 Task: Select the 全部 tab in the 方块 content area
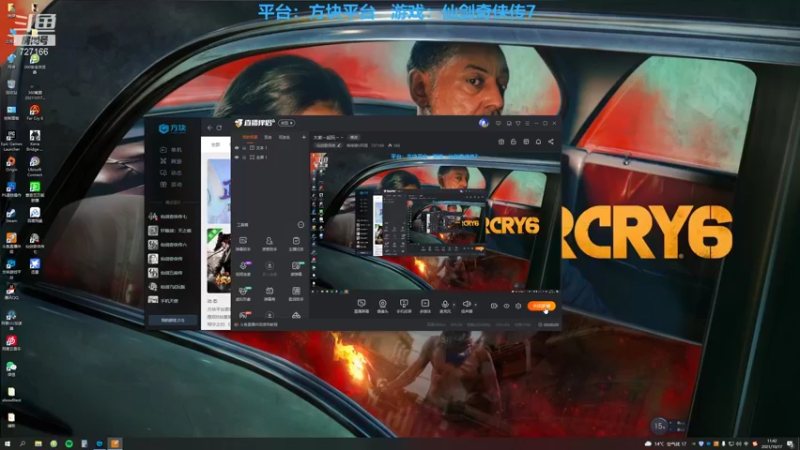(216, 145)
